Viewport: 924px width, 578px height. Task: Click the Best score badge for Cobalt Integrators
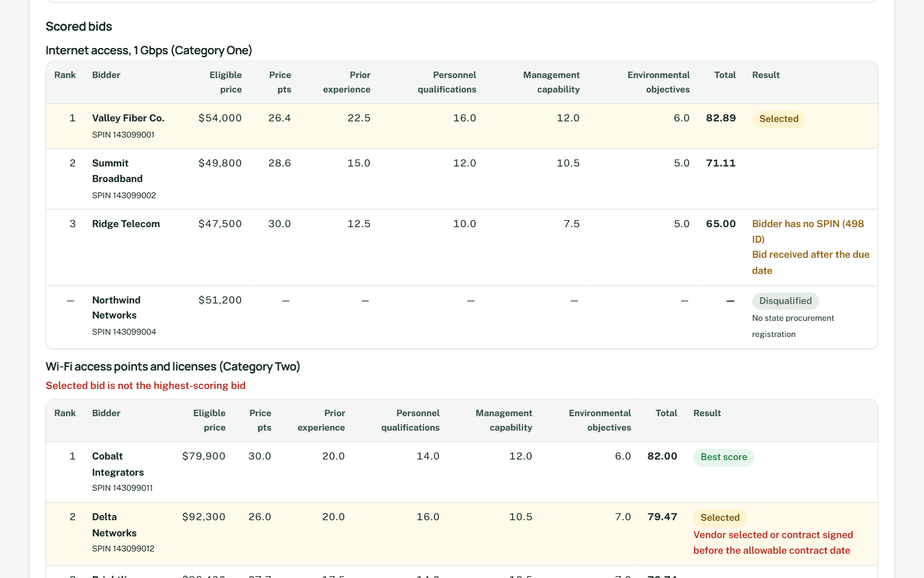coord(724,457)
